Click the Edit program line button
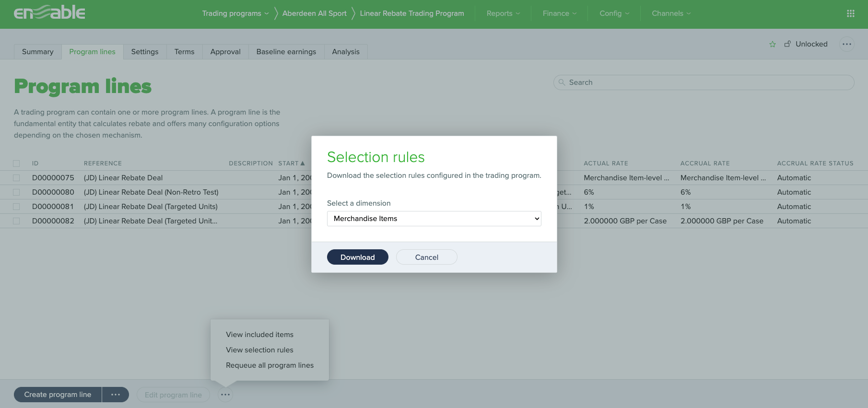The height and width of the screenshot is (408, 868). (173, 395)
